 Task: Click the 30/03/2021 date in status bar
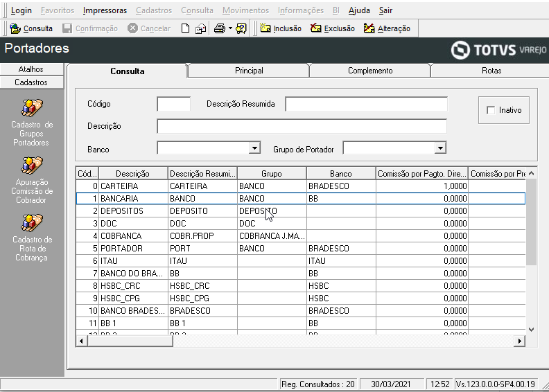pos(391,384)
